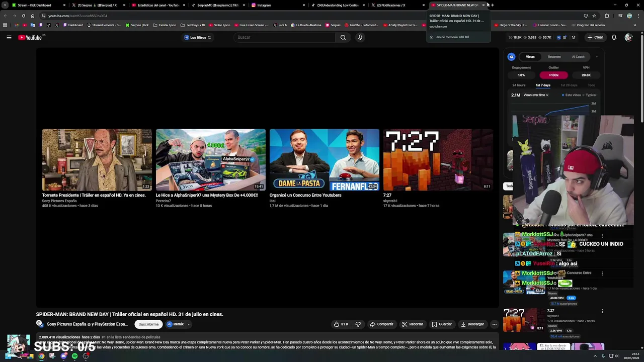This screenshot has width=644, height=362.
Task: Bookmark this page with the star icon
Action: (594, 16)
